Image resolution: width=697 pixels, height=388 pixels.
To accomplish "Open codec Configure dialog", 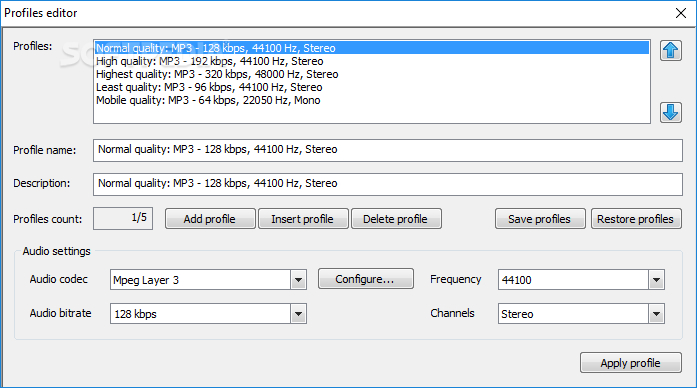I will pos(365,279).
